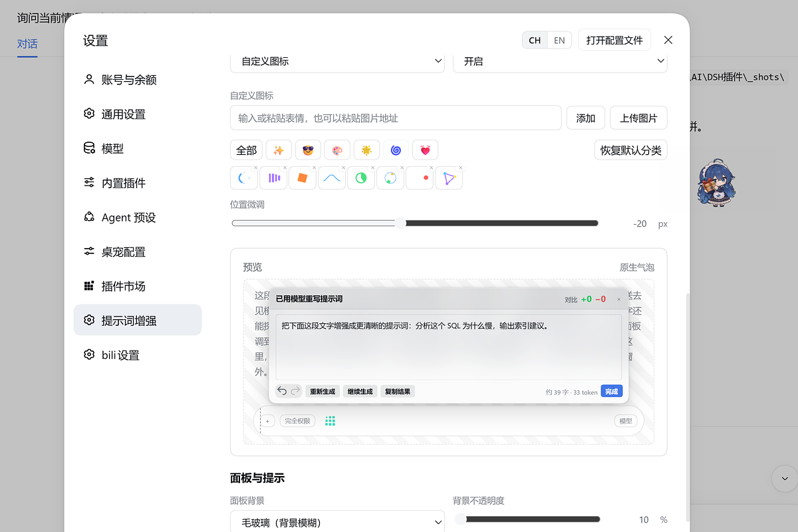Screen dimensions: 798x532
Task: Click the blue 完成 button
Action: (x=612, y=392)
